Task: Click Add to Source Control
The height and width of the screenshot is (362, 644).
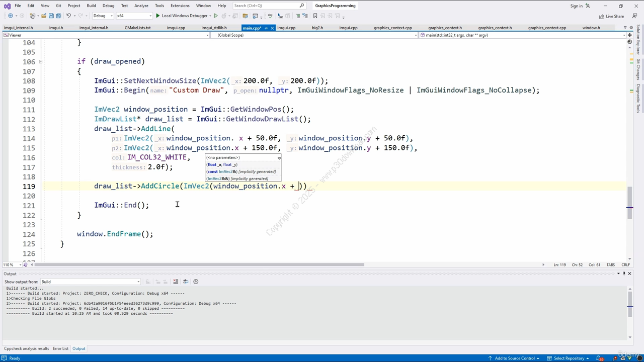Action: (515, 358)
